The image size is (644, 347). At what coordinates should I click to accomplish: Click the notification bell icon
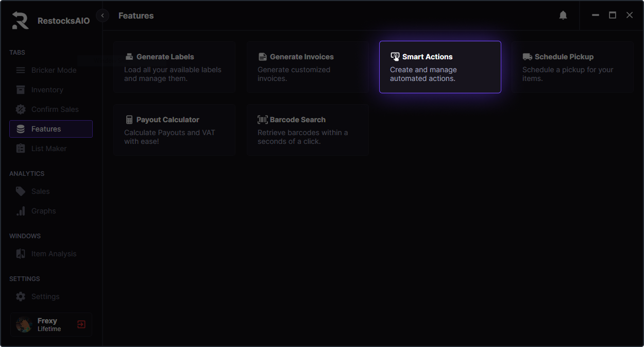(563, 15)
